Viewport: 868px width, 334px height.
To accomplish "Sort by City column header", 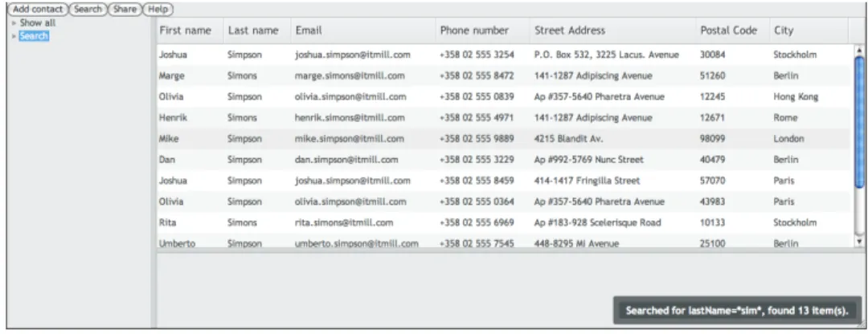I will [809, 31].
